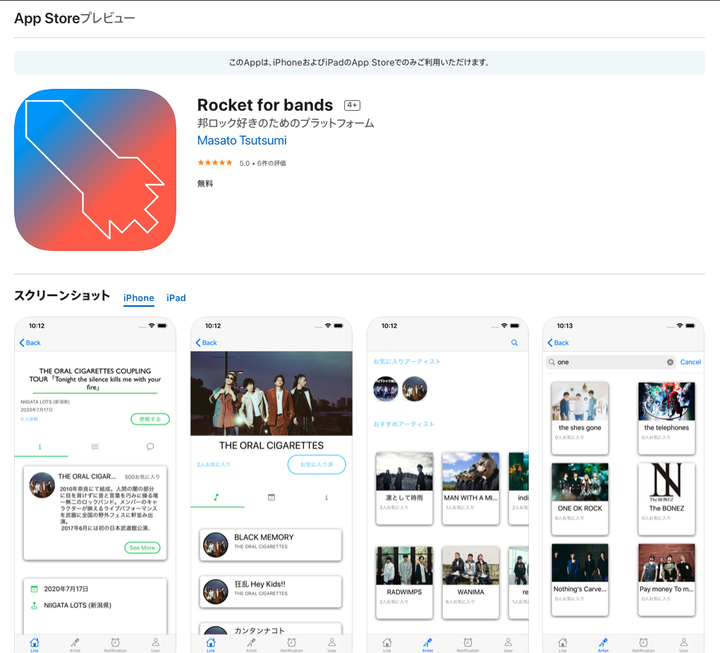
Task: Tap Live home icon in fourth screenshot
Action: coord(562,644)
